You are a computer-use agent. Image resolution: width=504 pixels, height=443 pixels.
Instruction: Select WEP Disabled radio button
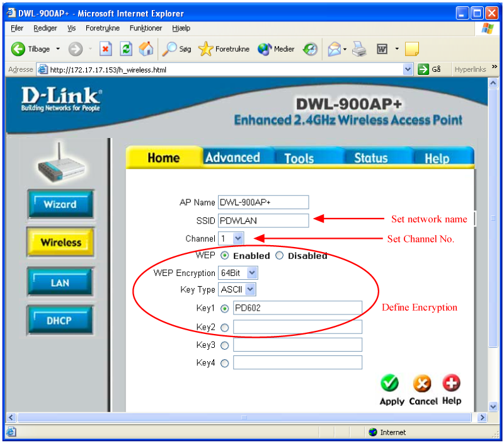(279, 256)
